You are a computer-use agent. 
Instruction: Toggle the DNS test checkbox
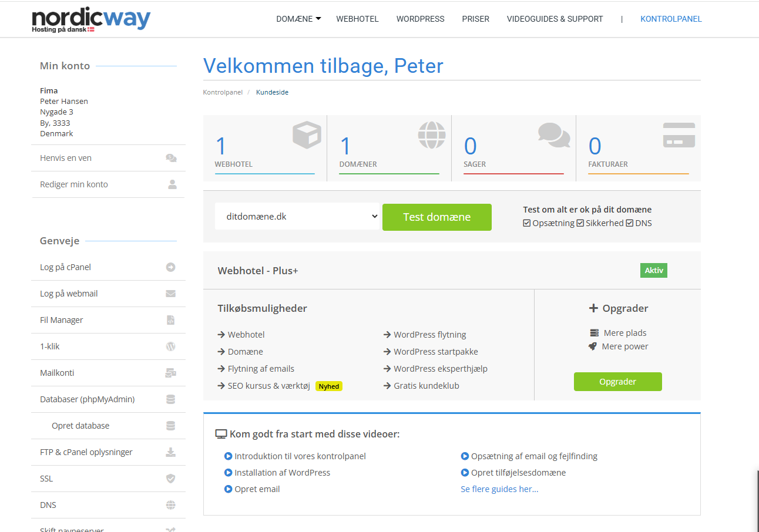tap(630, 223)
